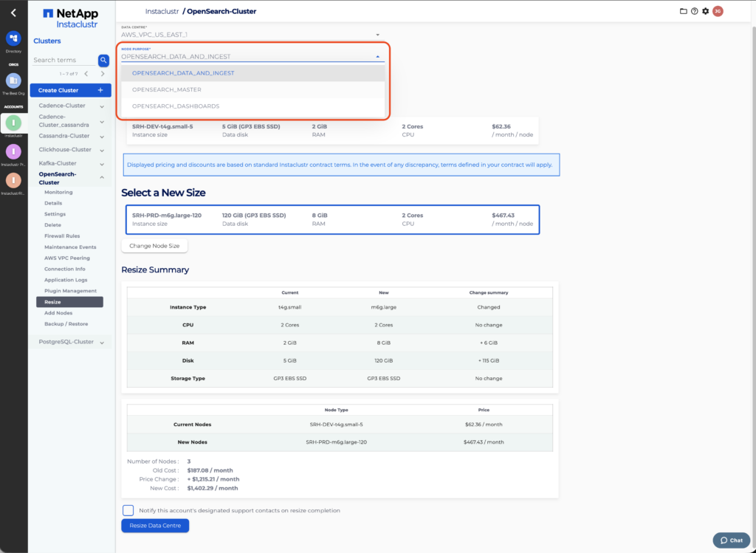Open The Best Org organization icon

(13, 81)
